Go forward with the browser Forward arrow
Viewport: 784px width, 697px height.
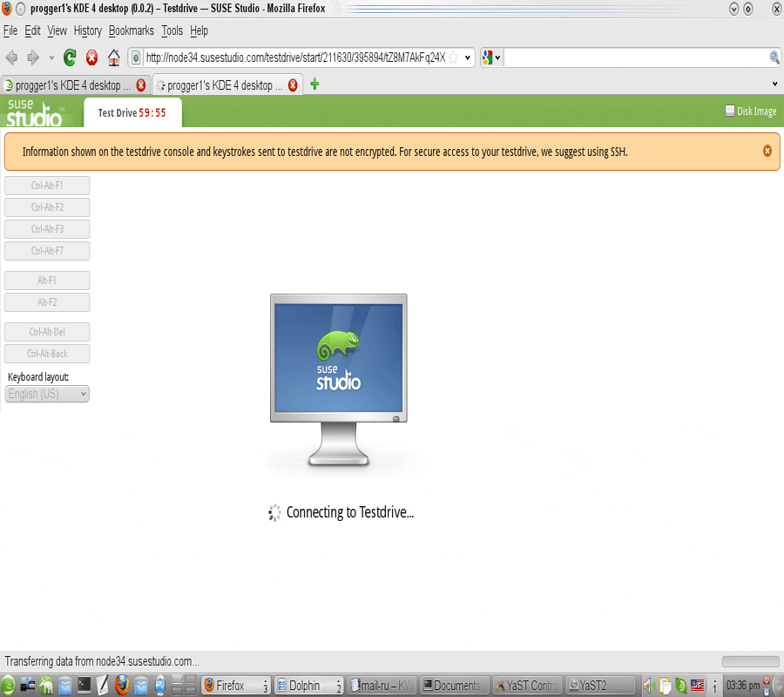(33, 58)
